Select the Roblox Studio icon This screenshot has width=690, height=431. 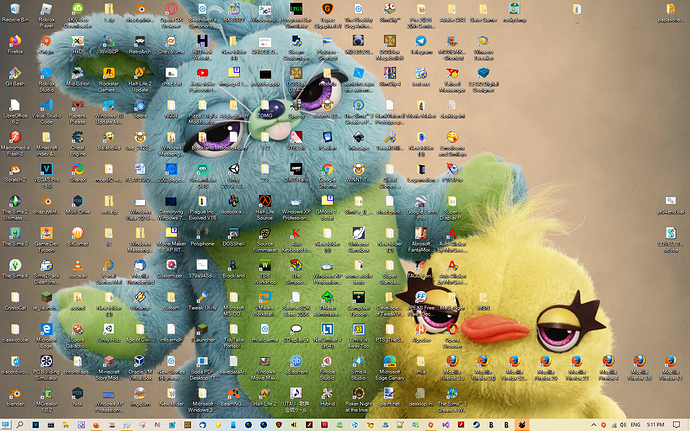46,80
